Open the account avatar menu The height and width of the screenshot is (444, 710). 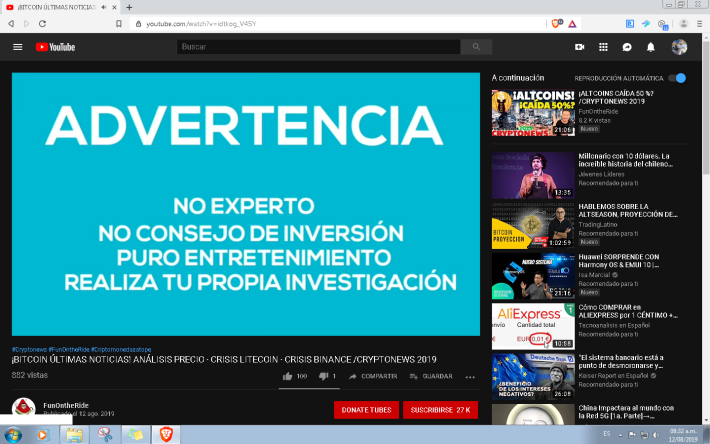679,47
